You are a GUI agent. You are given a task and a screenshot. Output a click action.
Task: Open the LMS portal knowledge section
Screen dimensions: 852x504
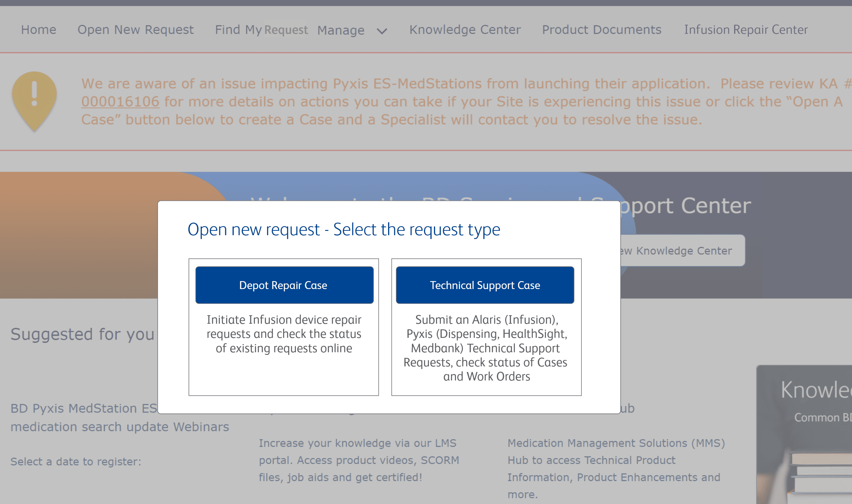click(x=359, y=460)
